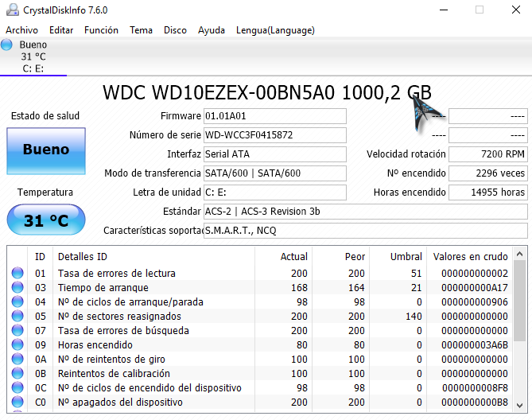The image size is (532, 420).
Task: Click the Actual column header
Action: (283, 256)
